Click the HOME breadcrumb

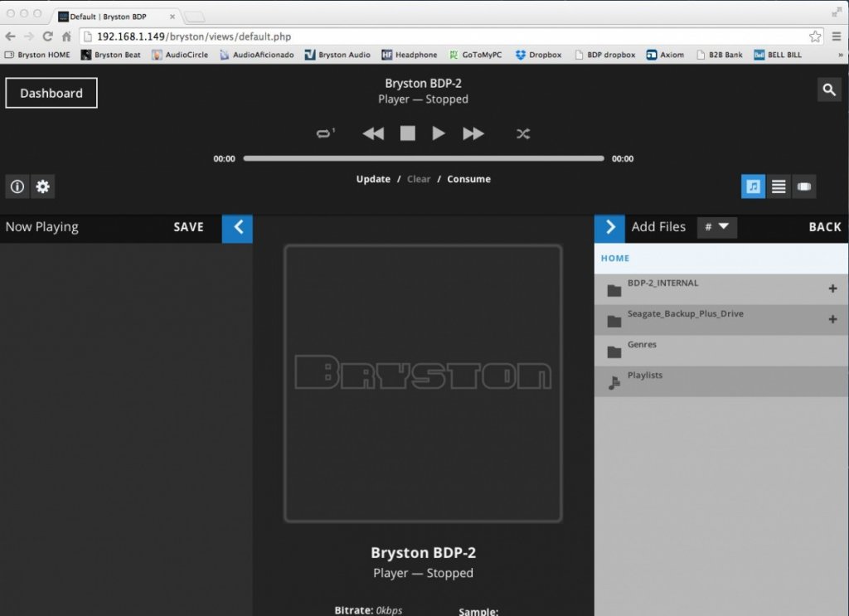point(615,259)
